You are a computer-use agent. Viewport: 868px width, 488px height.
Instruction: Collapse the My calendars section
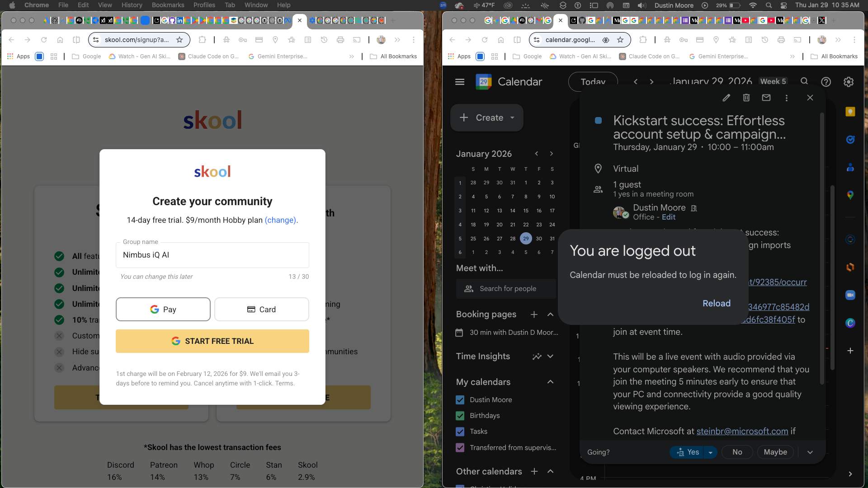(550, 382)
